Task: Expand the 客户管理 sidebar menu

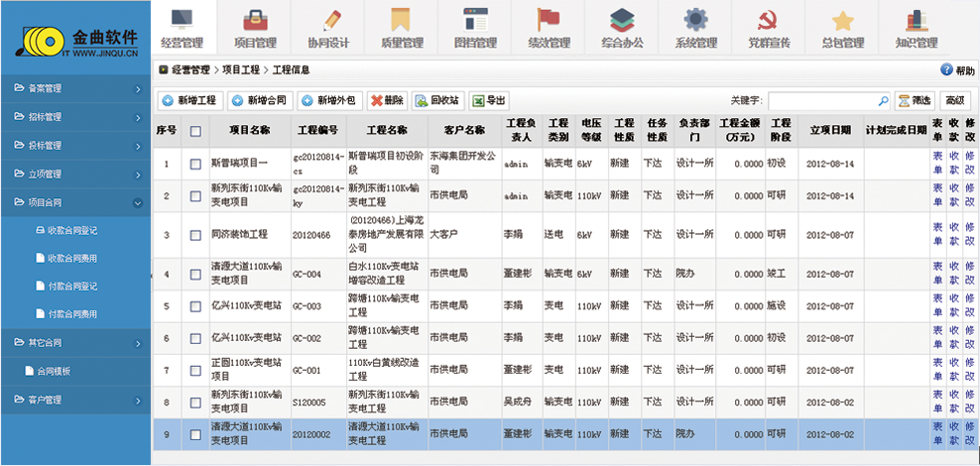Action: 75,400
